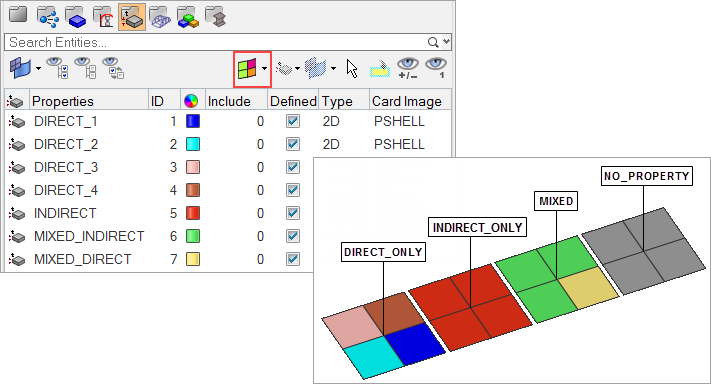Select the arrow selector tool icon
Viewport: 711px width, 384px height.
click(352, 69)
